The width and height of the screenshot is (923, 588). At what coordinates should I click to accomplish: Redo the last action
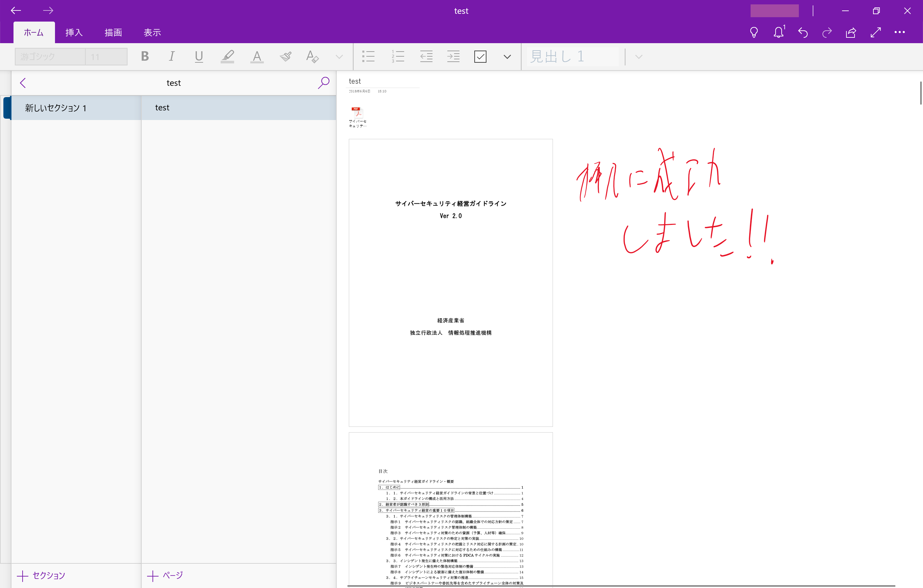click(827, 33)
